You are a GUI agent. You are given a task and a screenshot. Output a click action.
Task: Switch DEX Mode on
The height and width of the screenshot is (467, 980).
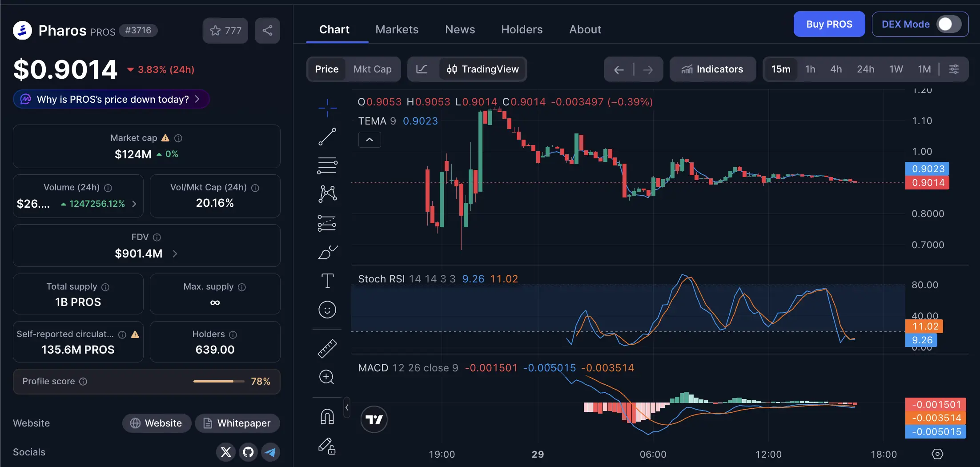[948, 24]
